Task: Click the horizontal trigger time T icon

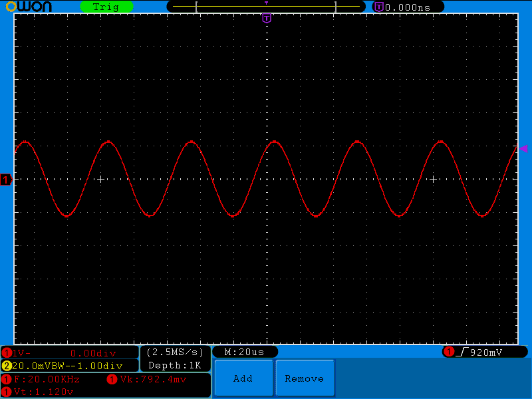Action: tap(378, 7)
